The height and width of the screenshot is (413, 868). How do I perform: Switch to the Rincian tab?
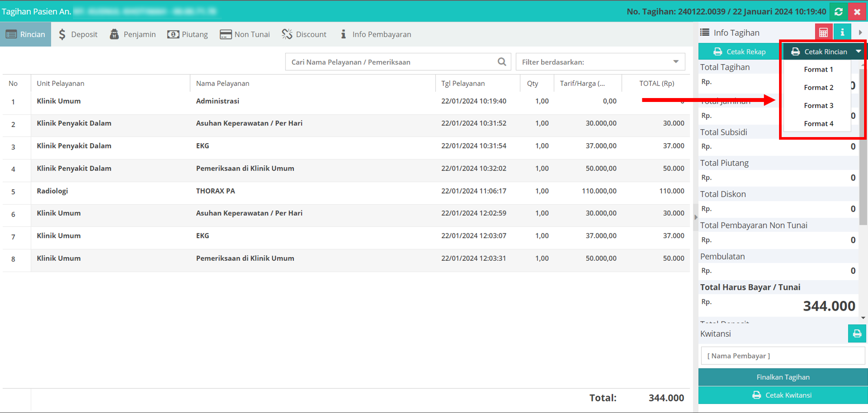(26, 34)
